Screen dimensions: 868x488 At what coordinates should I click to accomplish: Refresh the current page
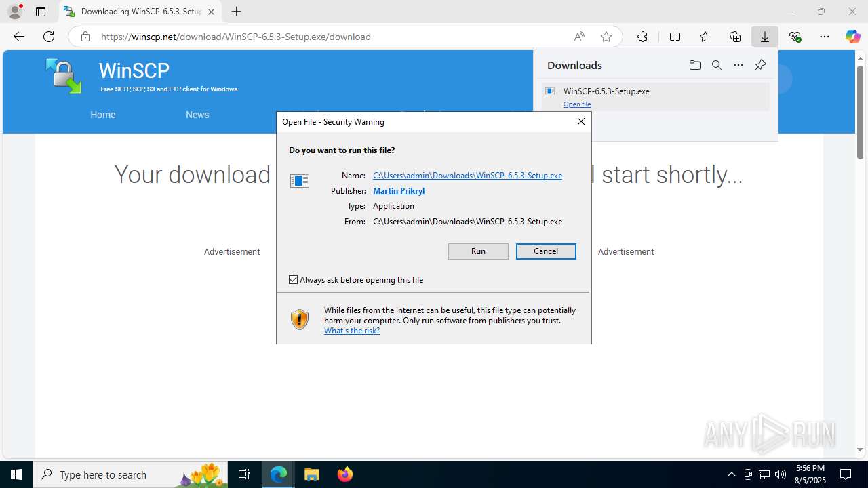(x=49, y=37)
